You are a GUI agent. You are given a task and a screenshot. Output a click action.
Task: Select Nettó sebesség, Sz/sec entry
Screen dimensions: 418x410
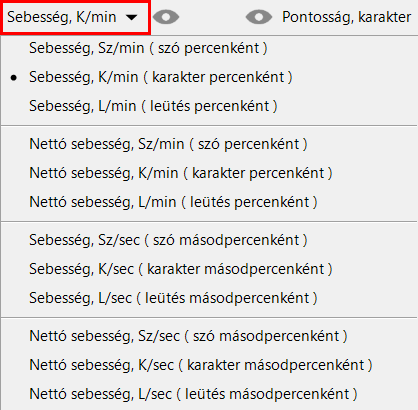point(209,336)
